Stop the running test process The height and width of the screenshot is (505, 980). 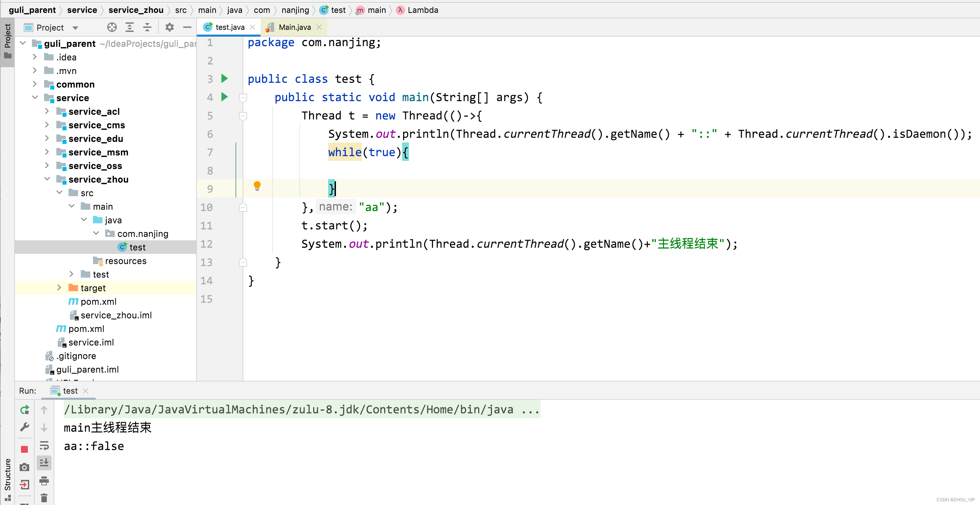[x=25, y=449]
